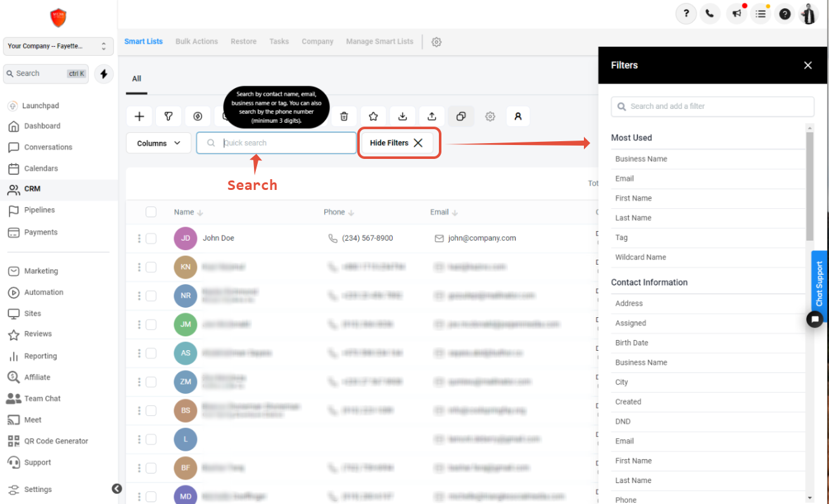Open the Manage Smart Lists tab
Screen dimensions: 829x504
coord(380,42)
